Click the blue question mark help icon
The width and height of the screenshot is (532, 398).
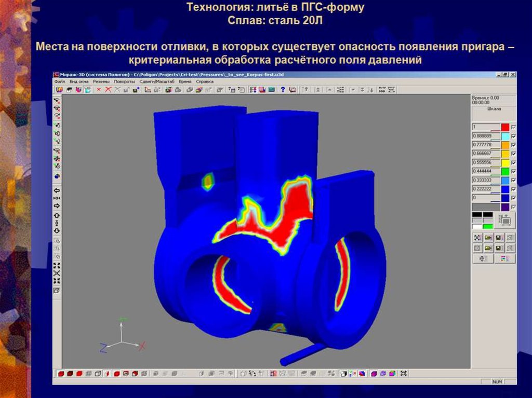coord(283,90)
